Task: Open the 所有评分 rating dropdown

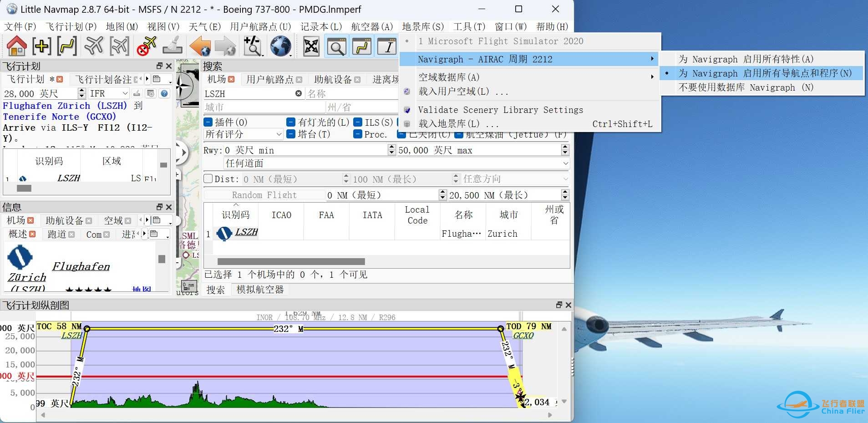Action: coord(244,134)
